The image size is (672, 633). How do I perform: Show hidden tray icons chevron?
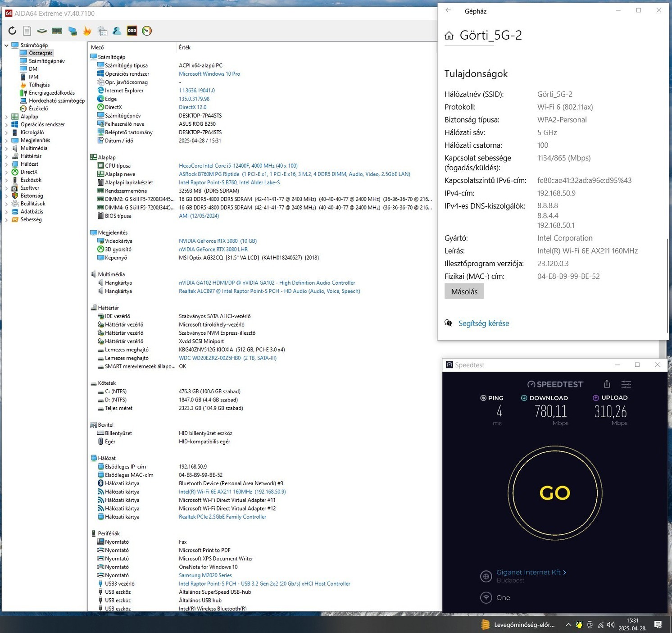click(568, 625)
